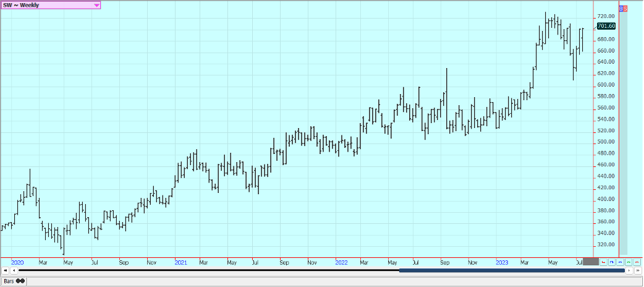Click the red step-arrow chart icon
The image size is (644, 287).
[x=603, y=262]
